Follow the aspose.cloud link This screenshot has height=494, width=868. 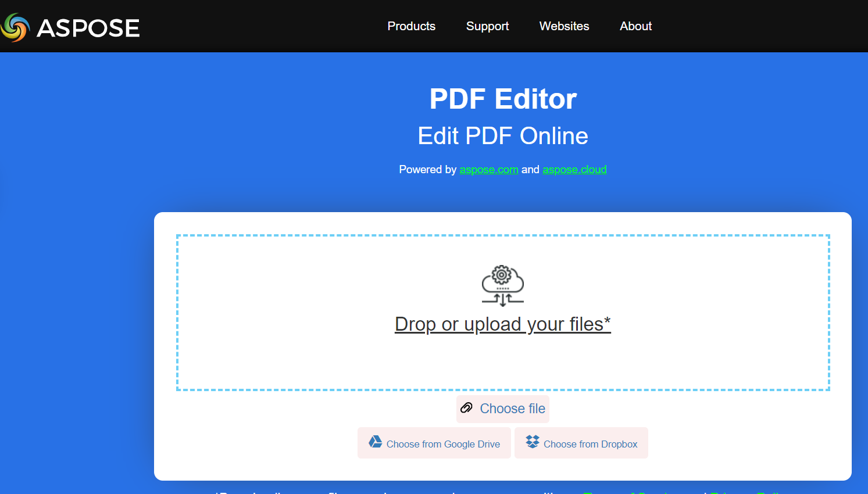click(x=574, y=170)
